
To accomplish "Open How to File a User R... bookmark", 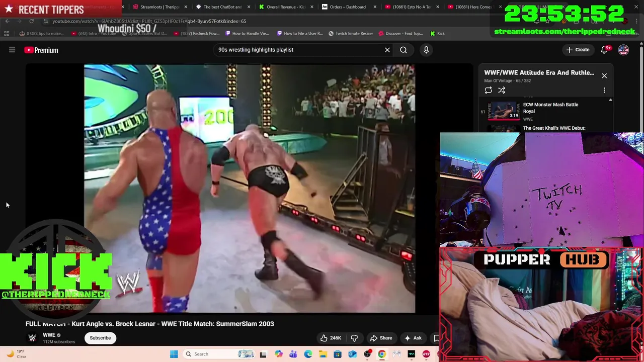I will pos(299,33).
